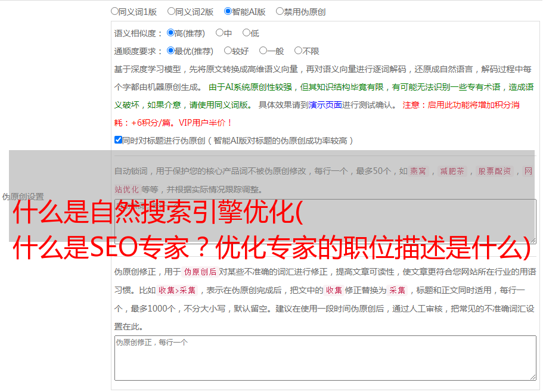Set 通顺度要求 to 较好
Viewport: 543px width, 392px height.
[x=228, y=51]
